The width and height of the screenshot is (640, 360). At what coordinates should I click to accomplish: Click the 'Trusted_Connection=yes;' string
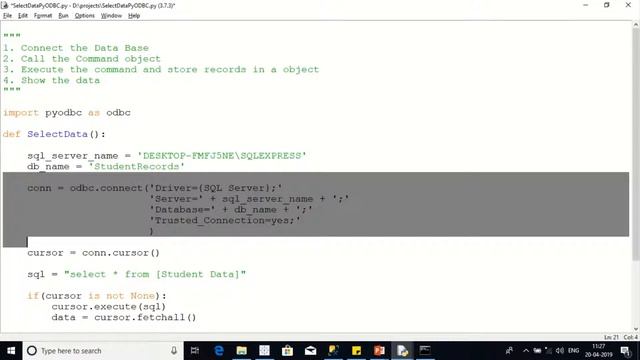pyautogui.click(x=225, y=220)
